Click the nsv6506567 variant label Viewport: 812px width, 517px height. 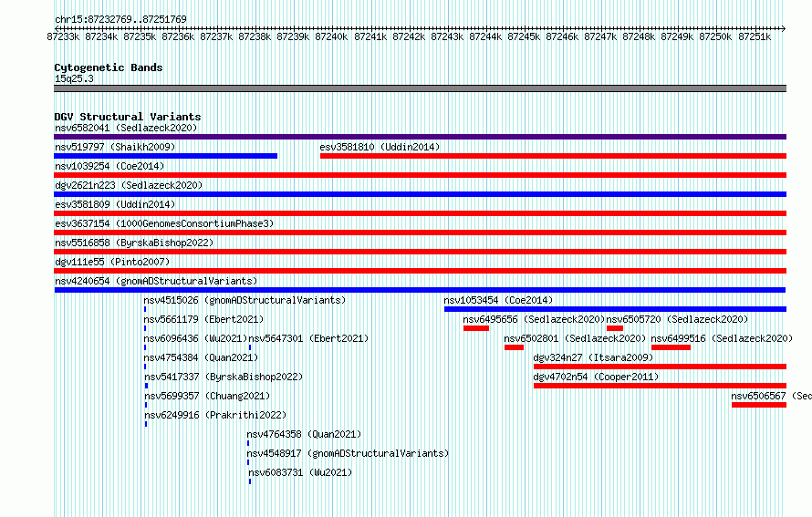click(x=772, y=396)
